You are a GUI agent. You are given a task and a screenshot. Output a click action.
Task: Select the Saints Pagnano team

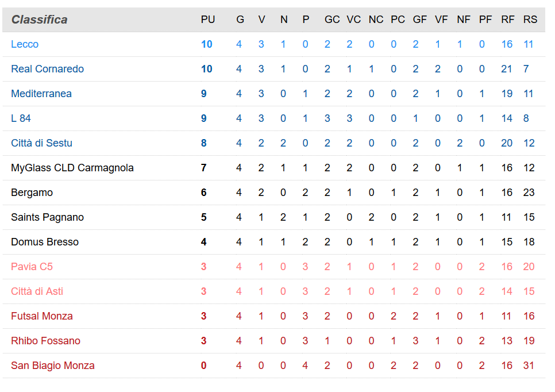click(47, 217)
